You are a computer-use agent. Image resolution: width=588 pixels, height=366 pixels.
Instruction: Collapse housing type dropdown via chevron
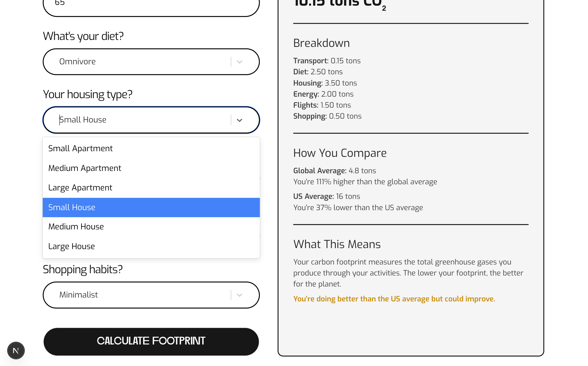(x=239, y=120)
